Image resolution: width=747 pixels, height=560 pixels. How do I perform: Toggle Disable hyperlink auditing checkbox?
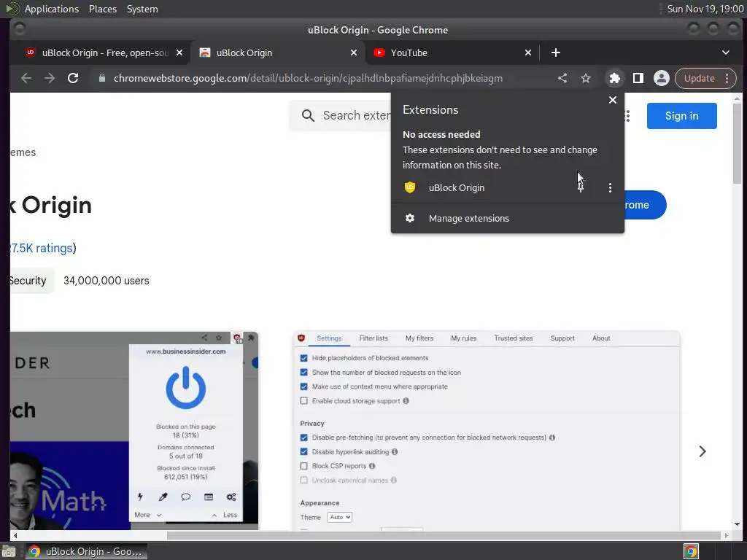click(304, 452)
